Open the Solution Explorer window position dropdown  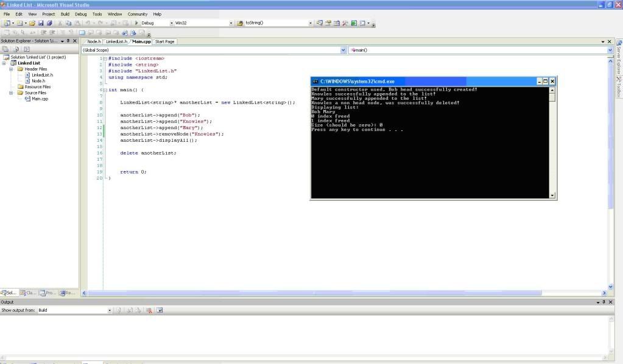pos(62,41)
